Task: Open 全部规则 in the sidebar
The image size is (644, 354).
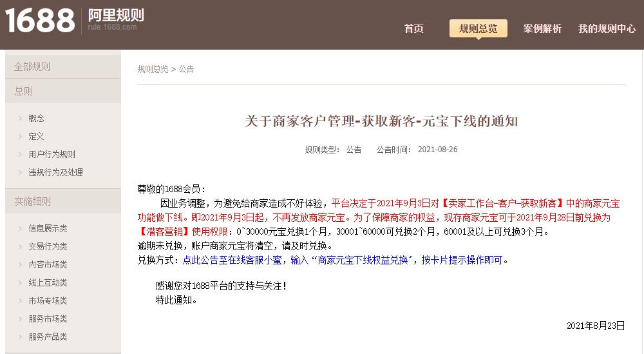Action: (32, 66)
